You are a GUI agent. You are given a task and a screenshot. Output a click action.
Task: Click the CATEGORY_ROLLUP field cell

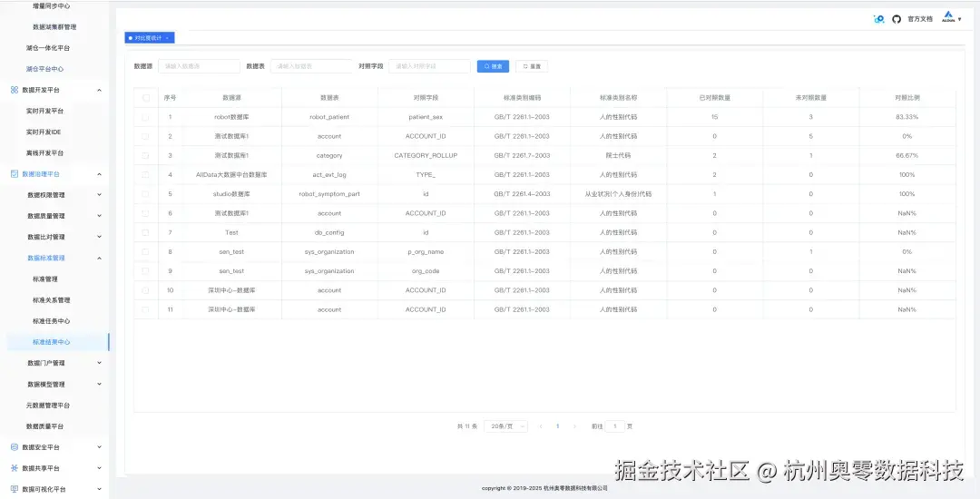pos(426,155)
